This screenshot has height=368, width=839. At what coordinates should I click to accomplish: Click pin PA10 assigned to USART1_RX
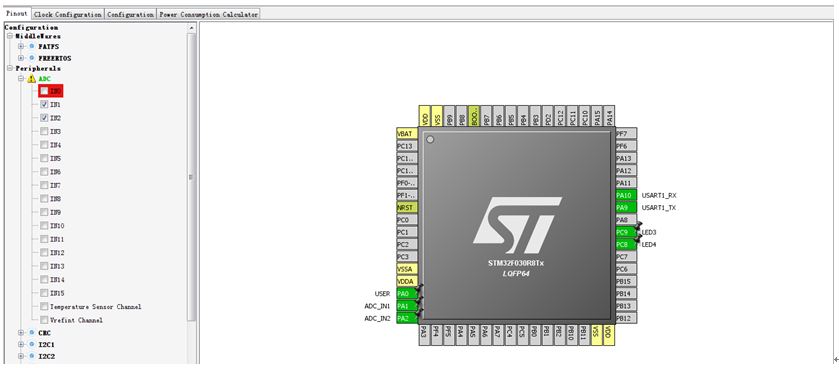click(626, 195)
